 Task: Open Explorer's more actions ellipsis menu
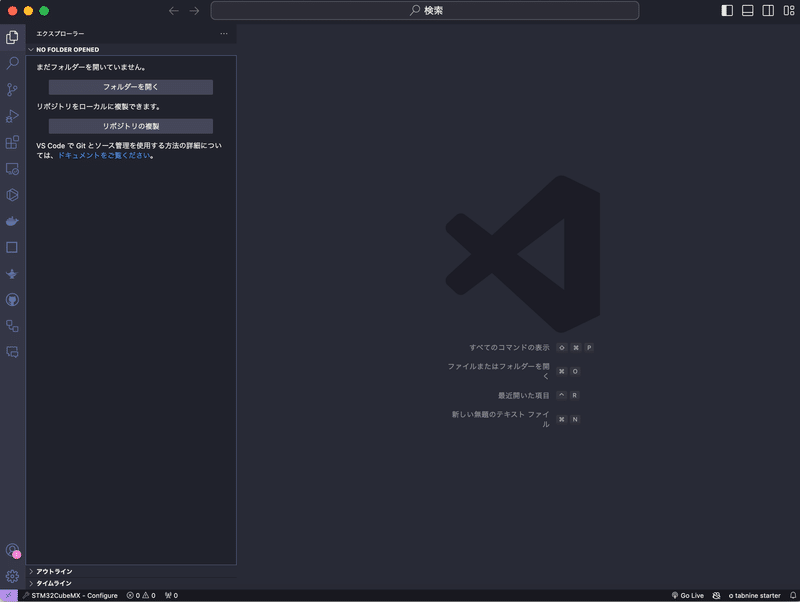[224, 34]
